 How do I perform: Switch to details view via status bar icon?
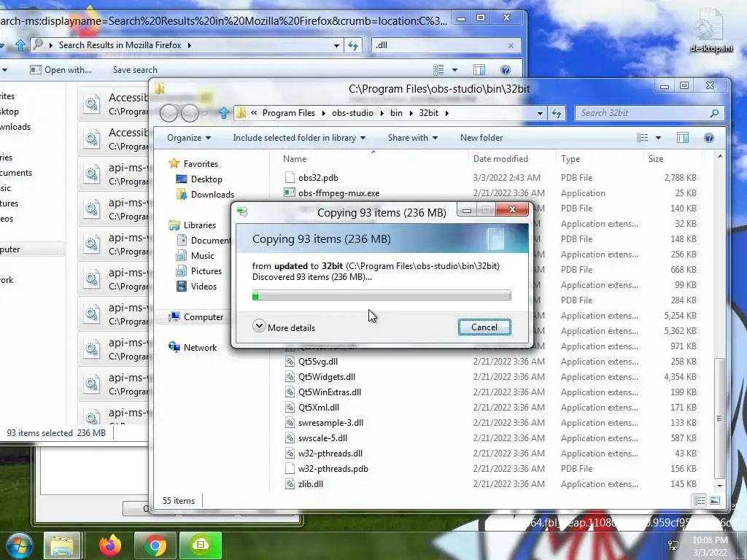[700, 500]
